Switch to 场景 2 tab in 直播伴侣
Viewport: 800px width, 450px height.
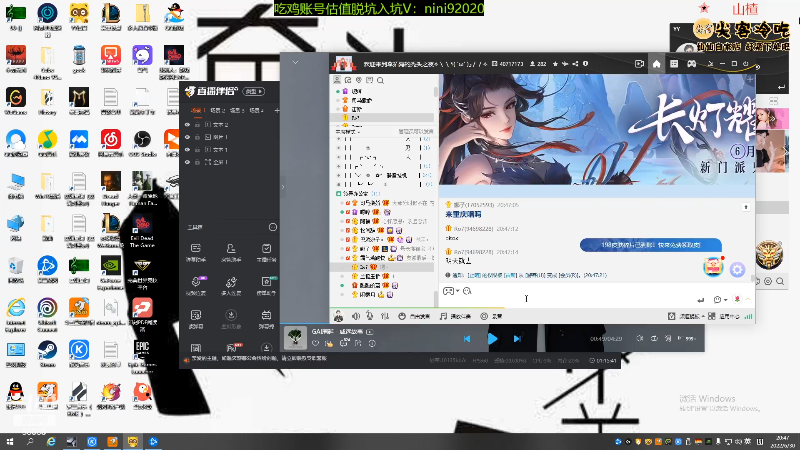point(217,110)
